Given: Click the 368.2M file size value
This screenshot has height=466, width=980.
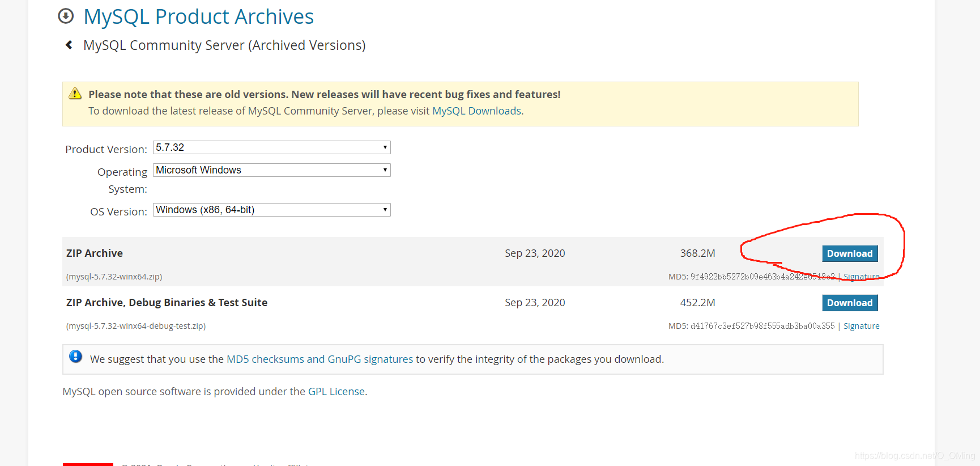Looking at the screenshot, I should [698, 253].
